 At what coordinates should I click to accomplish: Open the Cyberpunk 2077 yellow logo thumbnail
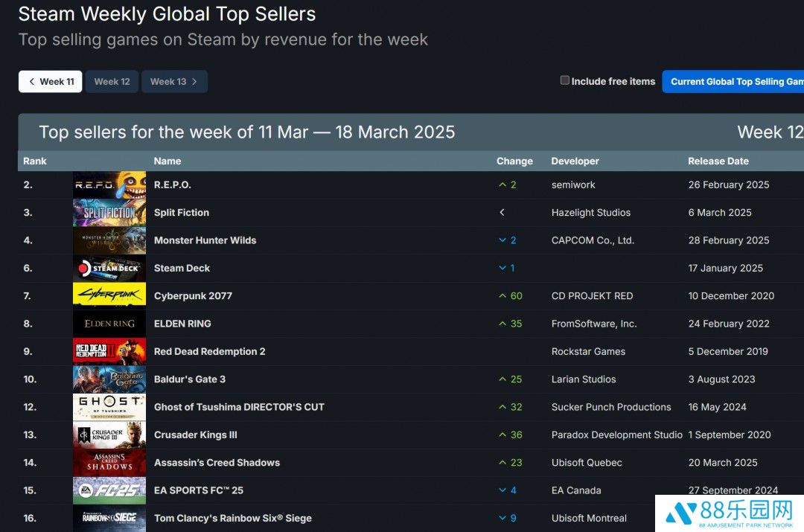pos(109,295)
